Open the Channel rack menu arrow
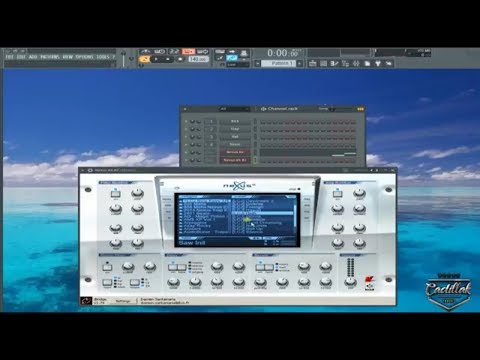480x360 pixels. pyautogui.click(x=185, y=109)
